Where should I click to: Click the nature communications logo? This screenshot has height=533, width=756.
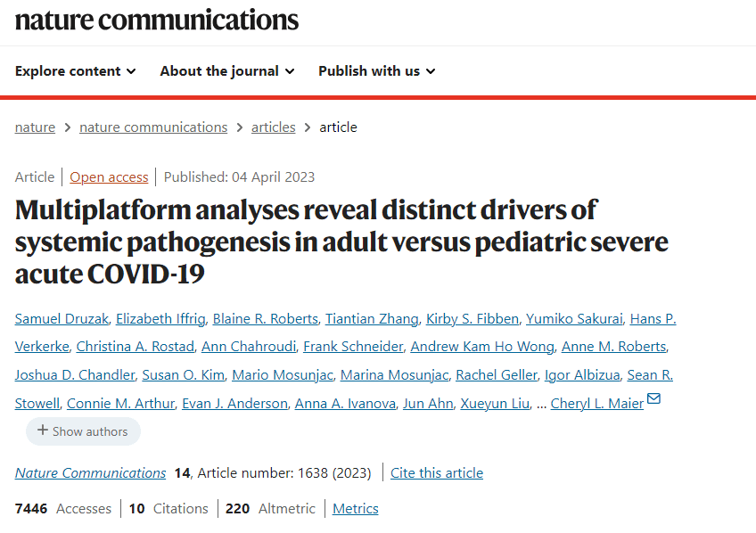point(156,20)
